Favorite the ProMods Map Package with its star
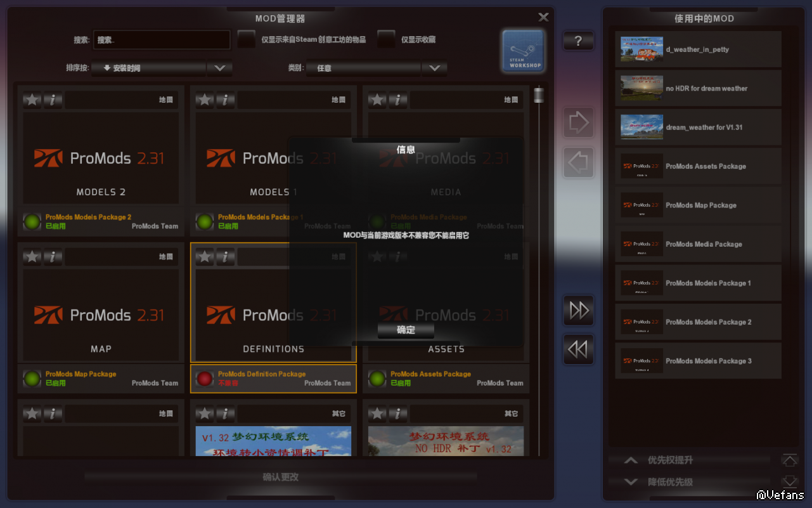Screen dimensions: 812x508 pyautogui.click(x=32, y=257)
